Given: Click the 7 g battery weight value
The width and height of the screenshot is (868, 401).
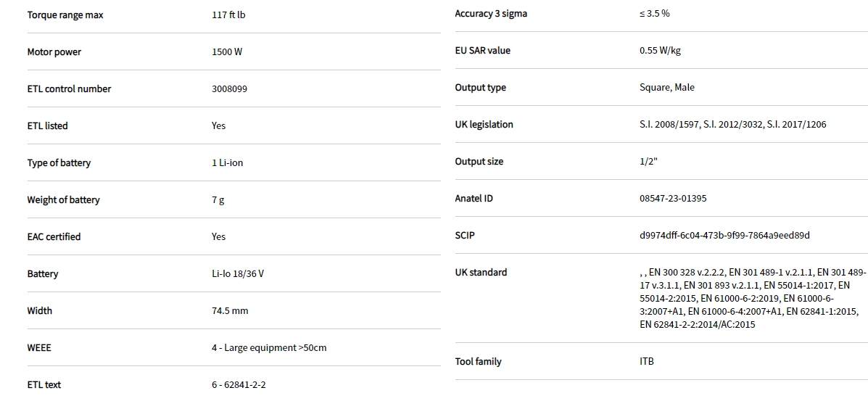Looking at the screenshot, I should point(218,200).
